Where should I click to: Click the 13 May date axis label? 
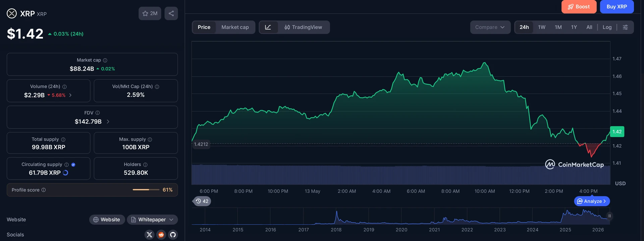(312, 191)
